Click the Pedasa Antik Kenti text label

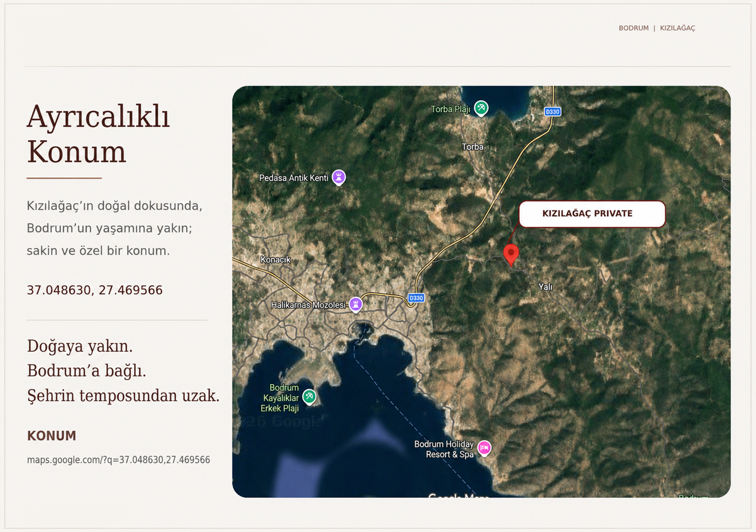293,178
